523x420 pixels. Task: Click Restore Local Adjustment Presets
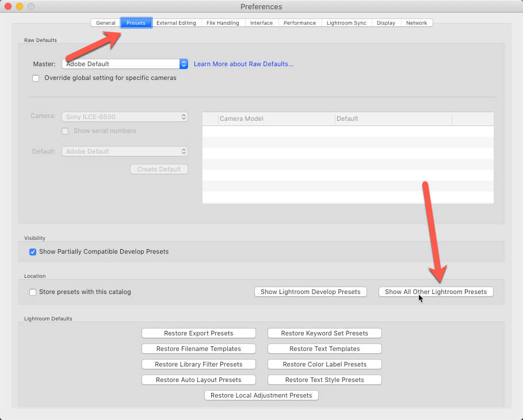(x=261, y=395)
